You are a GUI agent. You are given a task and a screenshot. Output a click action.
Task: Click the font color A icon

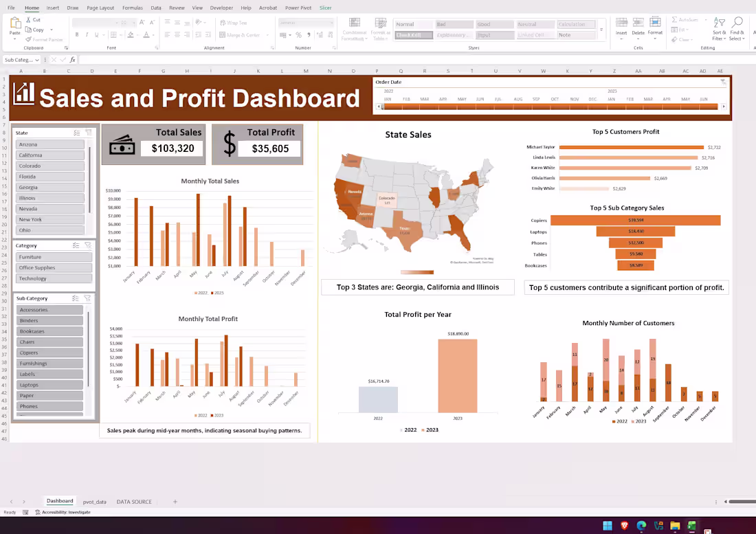click(146, 34)
